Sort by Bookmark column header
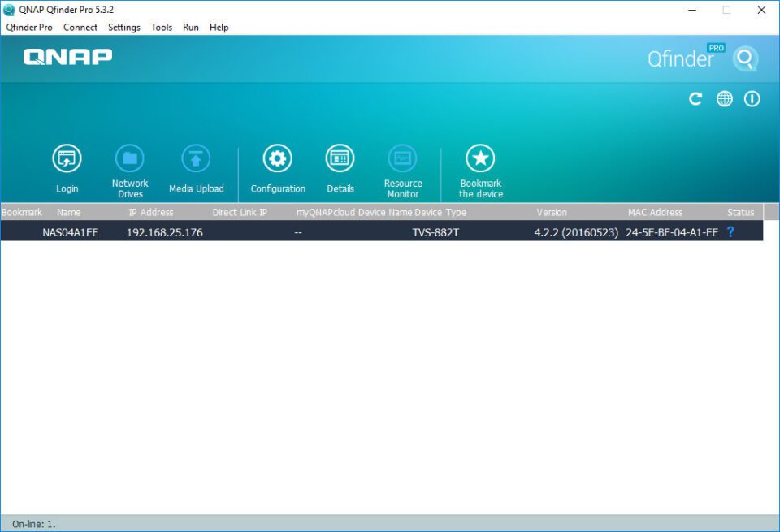 click(x=21, y=212)
